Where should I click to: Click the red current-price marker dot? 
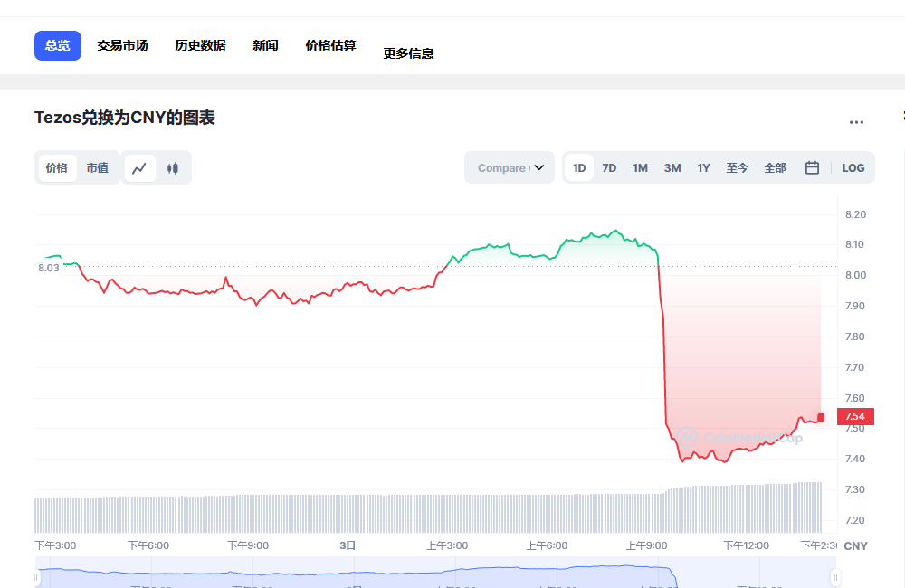[x=821, y=417]
